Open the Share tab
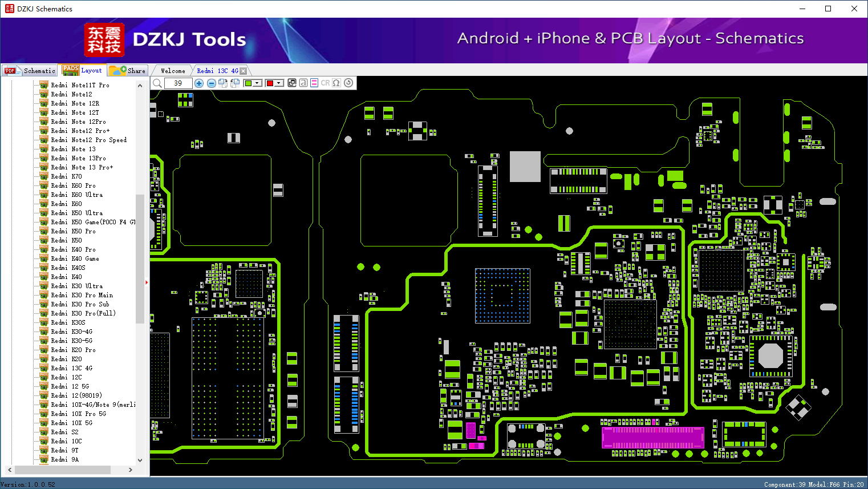The width and height of the screenshot is (868, 489). pos(128,70)
